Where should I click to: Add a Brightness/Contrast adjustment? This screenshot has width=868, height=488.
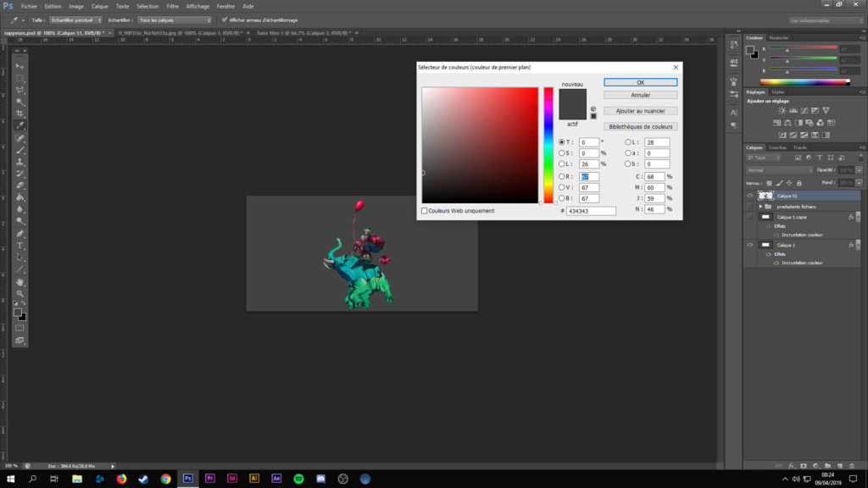click(x=782, y=111)
